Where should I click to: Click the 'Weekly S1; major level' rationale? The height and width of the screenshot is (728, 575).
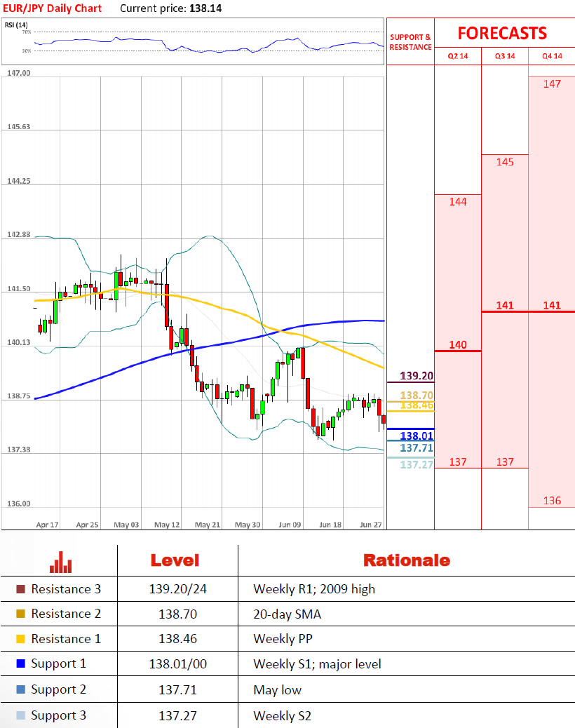[318, 664]
